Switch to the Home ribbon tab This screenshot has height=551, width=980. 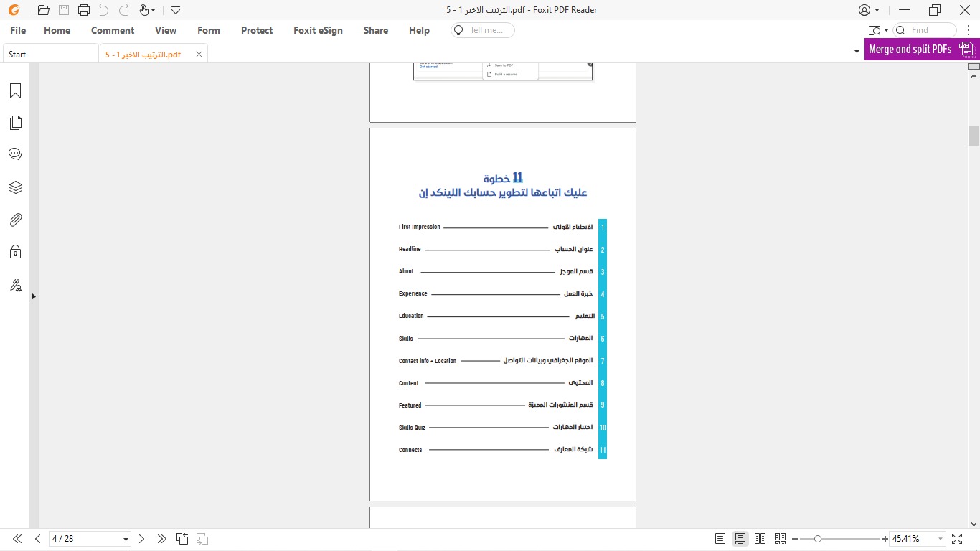pos(57,30)
